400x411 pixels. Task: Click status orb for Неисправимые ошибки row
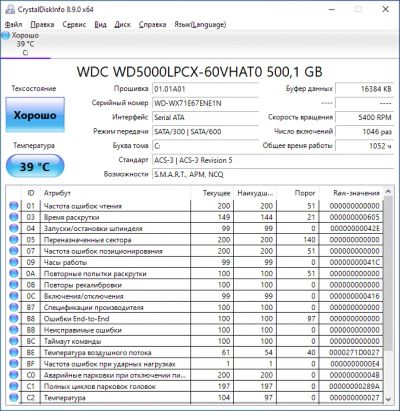pyautogui.click(x=14, y=330)
